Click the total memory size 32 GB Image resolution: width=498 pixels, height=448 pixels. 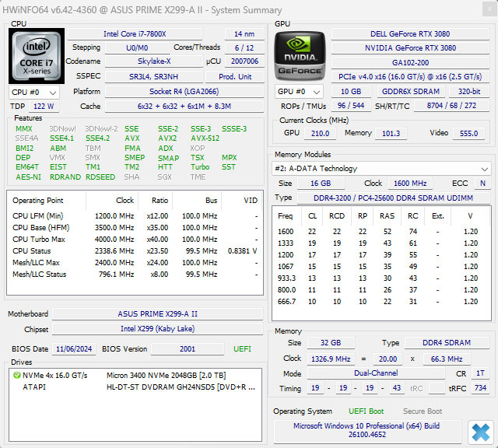[x=331, y=343]
